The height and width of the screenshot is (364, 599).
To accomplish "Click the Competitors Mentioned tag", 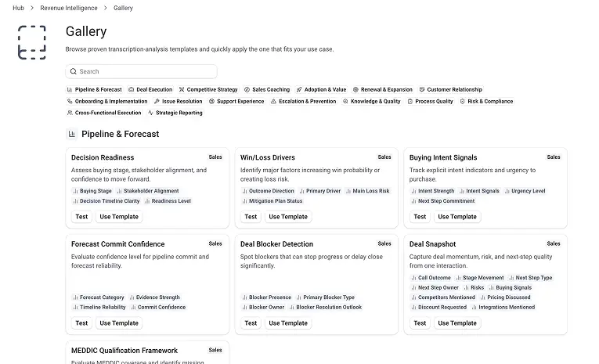I will coord(443,297).
